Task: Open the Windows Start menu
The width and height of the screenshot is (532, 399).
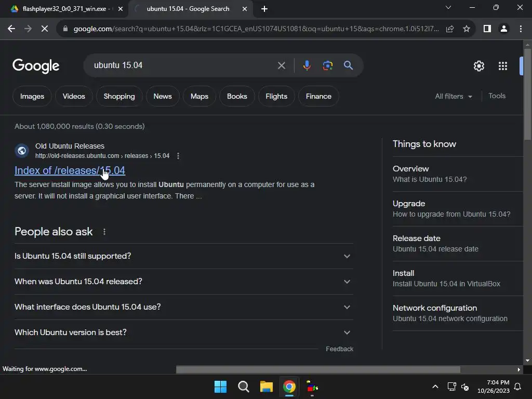Action: coord(220,387)
